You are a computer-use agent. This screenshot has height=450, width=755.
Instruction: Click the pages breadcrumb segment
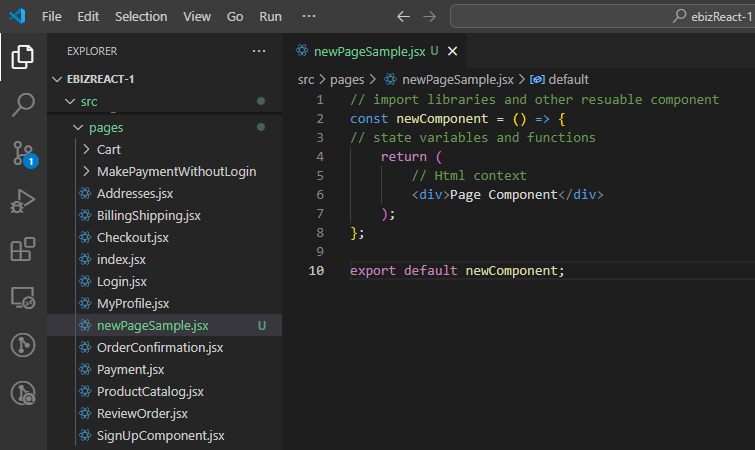(347, 79)
